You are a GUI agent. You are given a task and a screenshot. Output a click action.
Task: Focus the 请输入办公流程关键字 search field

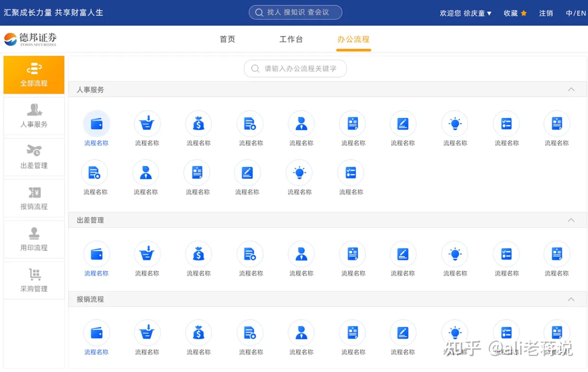(x=295, y=68)
